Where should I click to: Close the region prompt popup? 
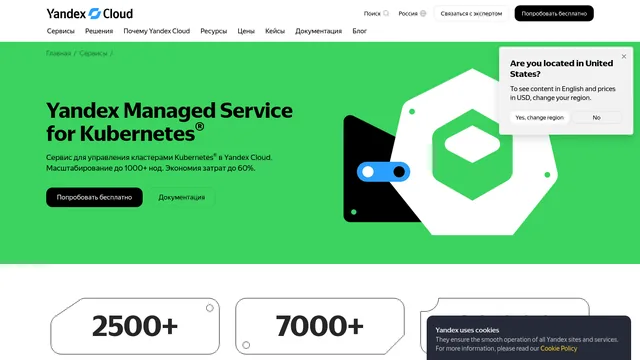624,56
